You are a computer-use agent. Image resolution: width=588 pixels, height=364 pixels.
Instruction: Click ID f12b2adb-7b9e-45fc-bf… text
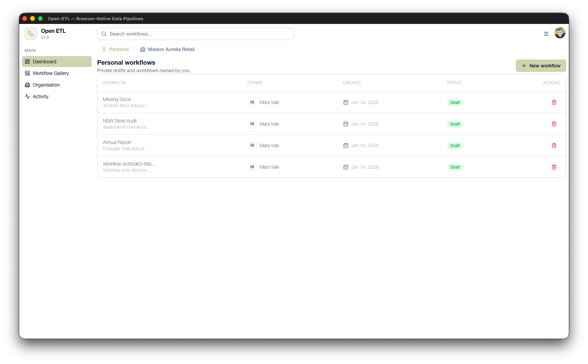pyautogui.click(x=125, y=149)
